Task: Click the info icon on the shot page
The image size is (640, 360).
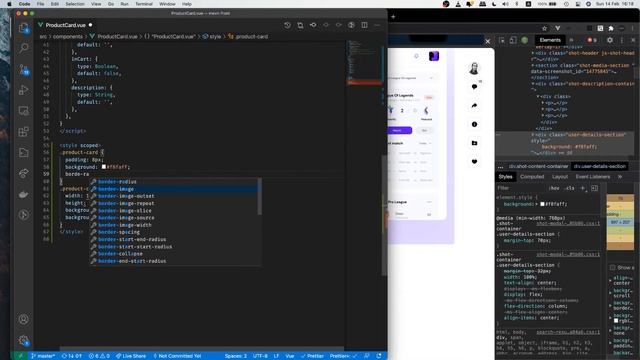Action: (474, 124)
